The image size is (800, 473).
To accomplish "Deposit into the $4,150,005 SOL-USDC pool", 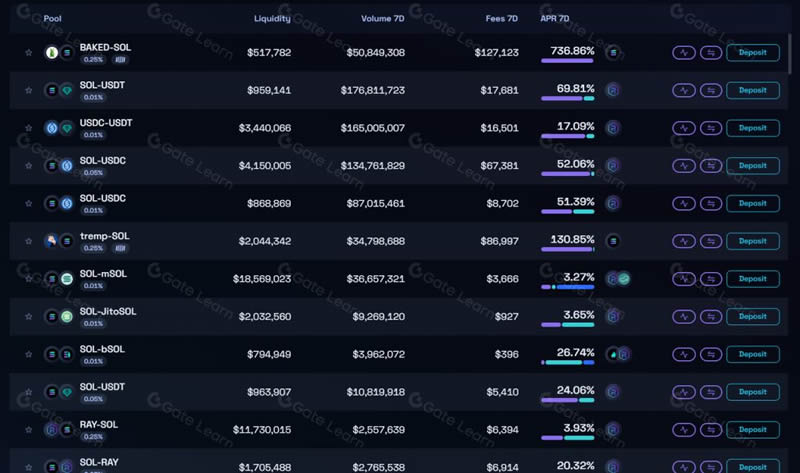I will click(x=752, y=166).
